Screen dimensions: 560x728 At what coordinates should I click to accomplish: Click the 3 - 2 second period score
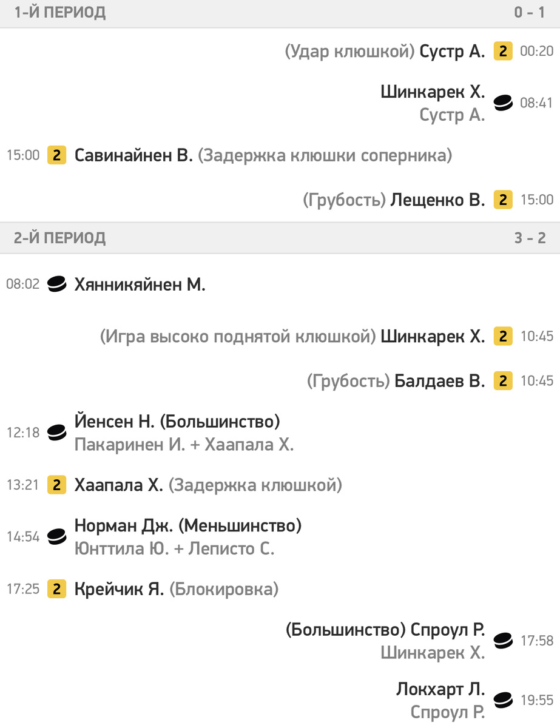click(x=530, y=238)
